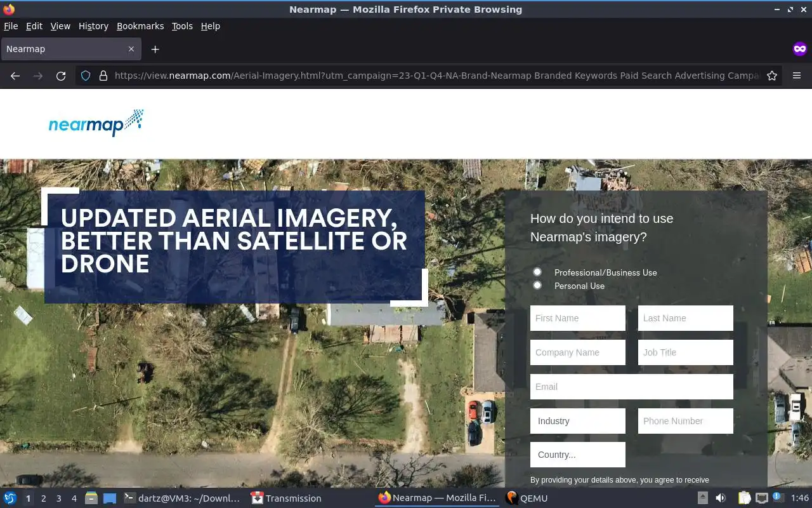
Task: Open the volume speaker tray icon
Action: (721, 498)
